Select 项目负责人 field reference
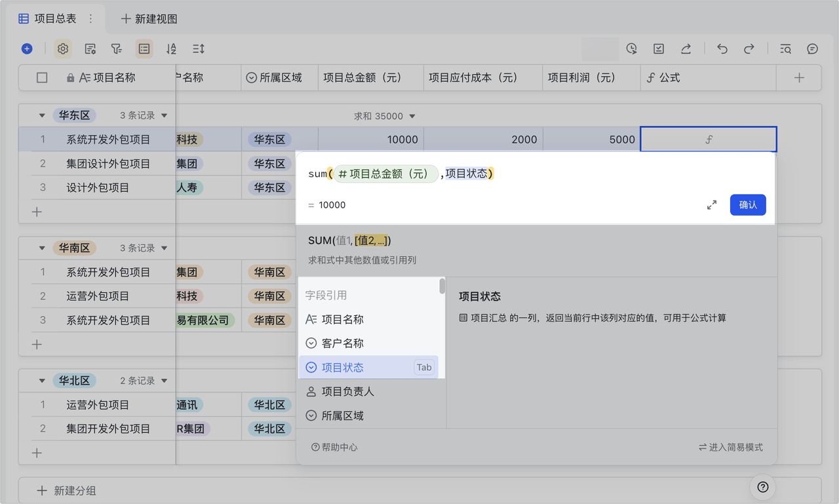The width and height of the screenshot is (839, 504). click(368, 391)
